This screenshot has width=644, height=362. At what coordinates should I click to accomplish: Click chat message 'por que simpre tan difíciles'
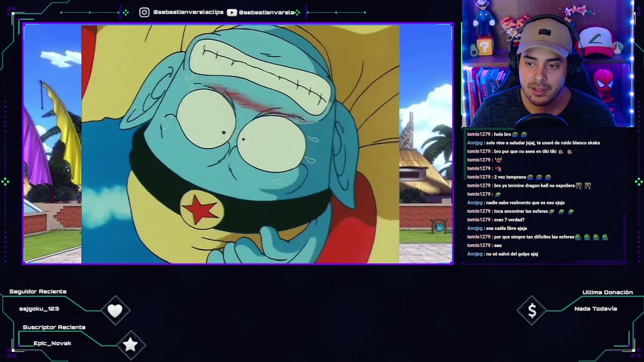click(x=538, y=237)
